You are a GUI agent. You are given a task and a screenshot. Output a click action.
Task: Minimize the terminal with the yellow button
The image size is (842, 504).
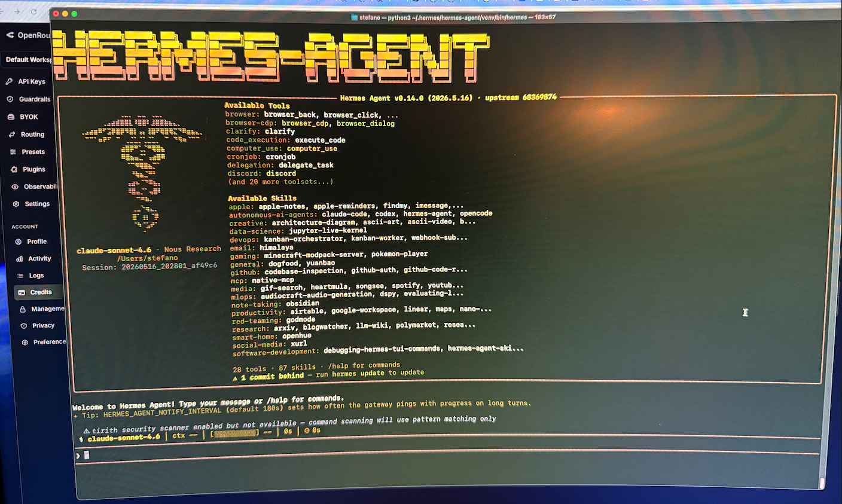[x=65, y=13]
